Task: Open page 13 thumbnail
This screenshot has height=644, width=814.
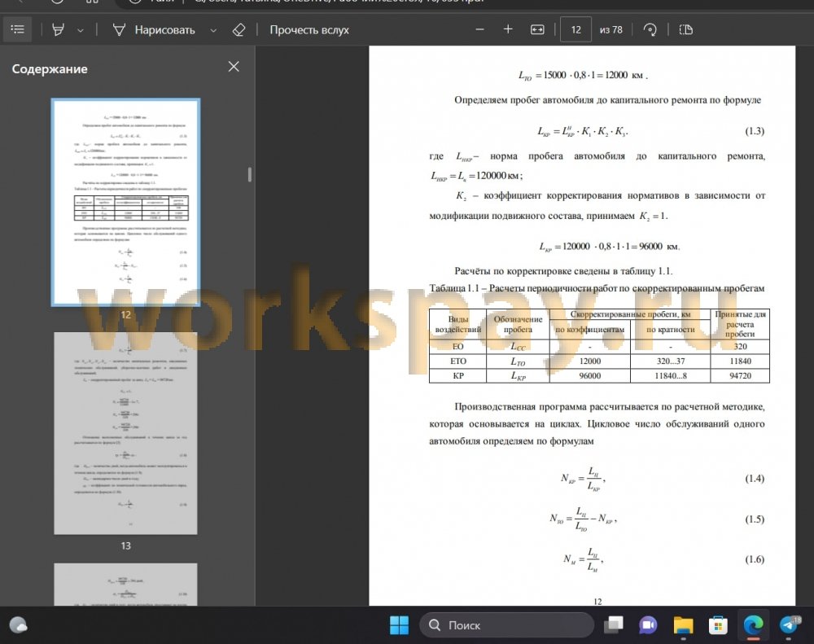Action: coord(125,433)
